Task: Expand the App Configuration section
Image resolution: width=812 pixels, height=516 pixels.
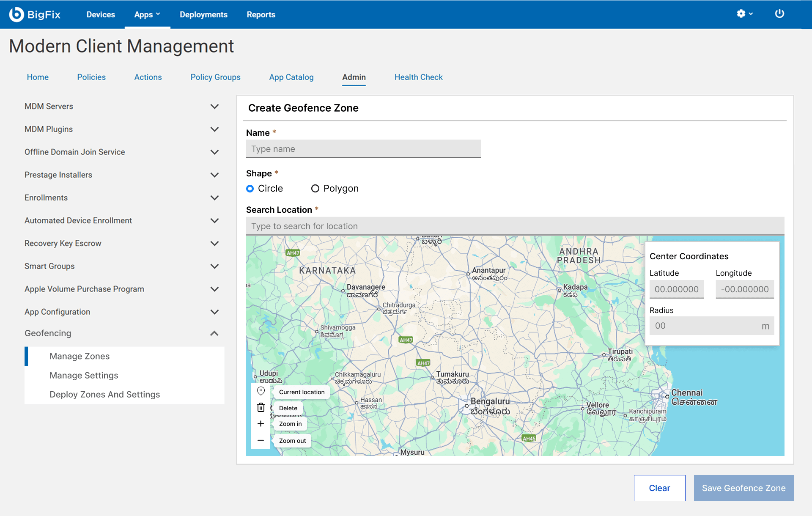Action: click(214, 312)
